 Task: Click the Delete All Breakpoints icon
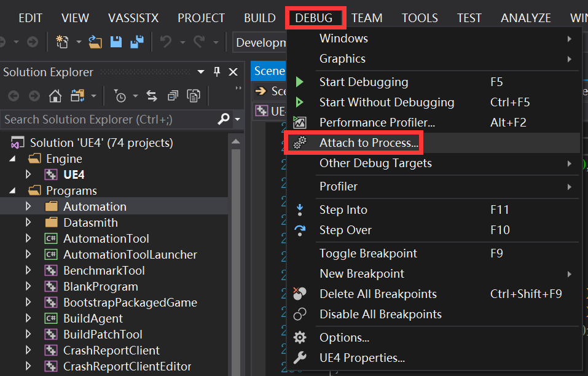click(300, 294)
